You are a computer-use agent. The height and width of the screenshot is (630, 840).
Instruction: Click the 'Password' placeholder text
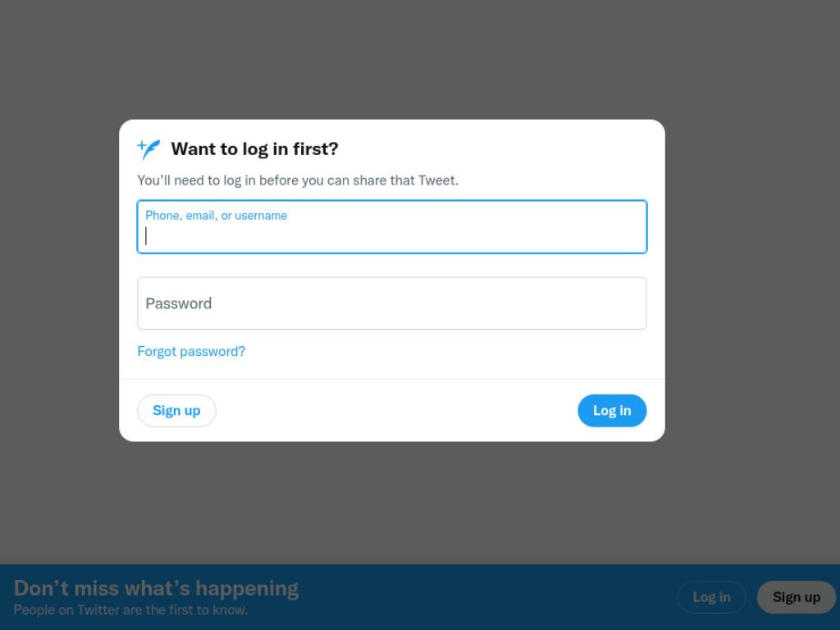click(x=179, y=304)
